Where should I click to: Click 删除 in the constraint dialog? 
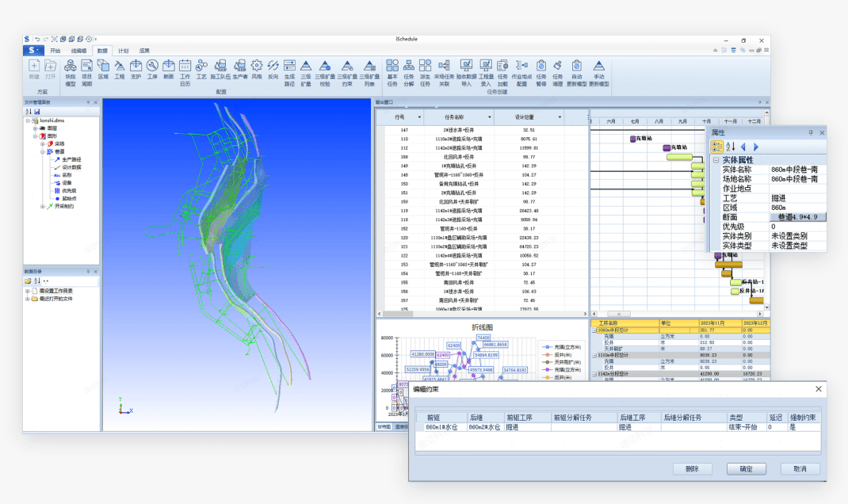(692, 469)
